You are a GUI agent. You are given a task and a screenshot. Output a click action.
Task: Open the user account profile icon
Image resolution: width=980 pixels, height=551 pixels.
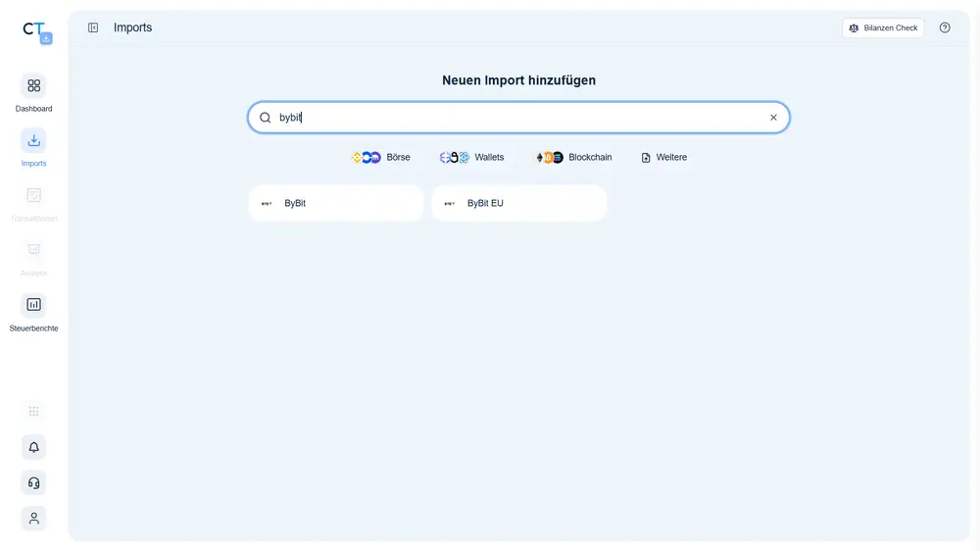33,519
